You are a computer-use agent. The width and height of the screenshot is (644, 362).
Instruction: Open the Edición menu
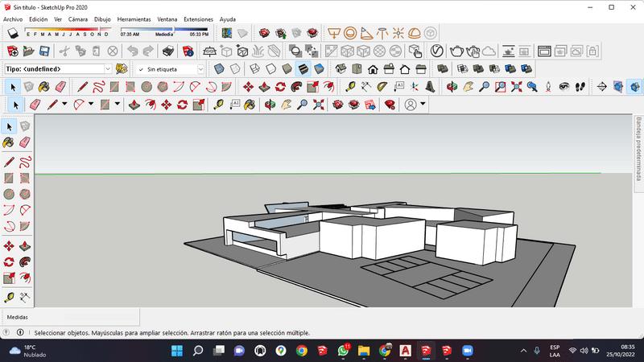[x=38, y=19]
